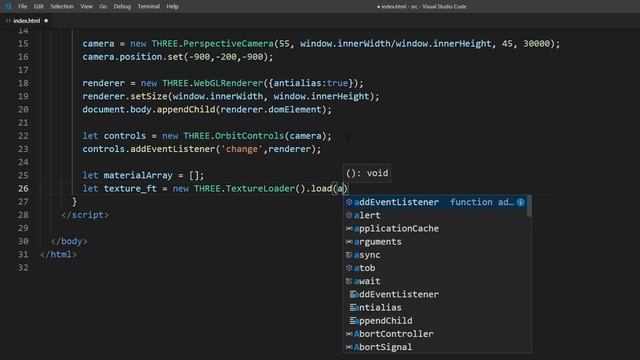Screen dimensions: 640x360
Task: Click texture_ft variable name
Action: (130, 189)
